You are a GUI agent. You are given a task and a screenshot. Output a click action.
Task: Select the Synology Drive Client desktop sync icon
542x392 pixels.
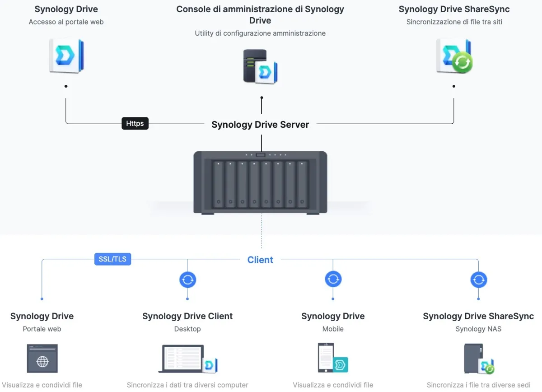coord(187,280)
